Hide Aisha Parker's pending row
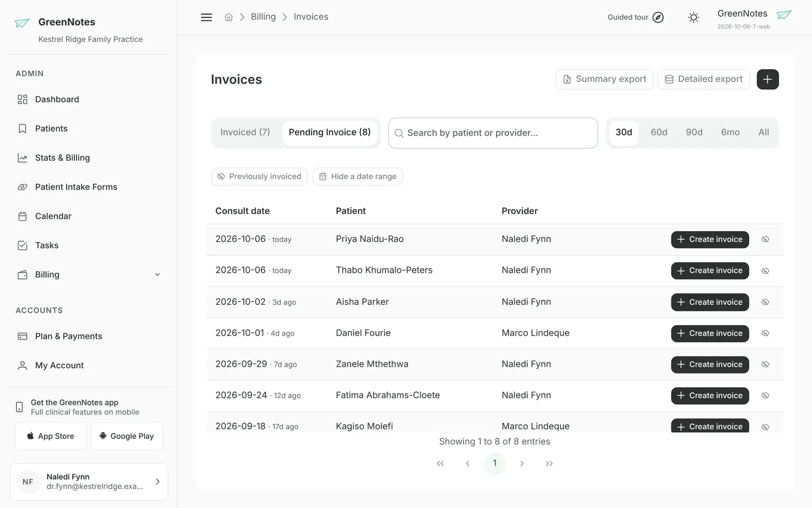This screenshot has width=812, height=508. pyautogui.click(x=765, y=302)
